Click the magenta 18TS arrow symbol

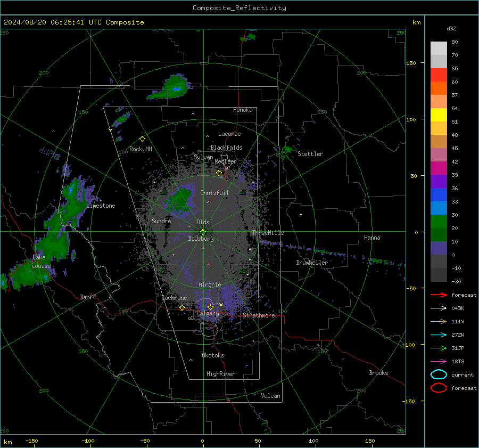(439, 361)
